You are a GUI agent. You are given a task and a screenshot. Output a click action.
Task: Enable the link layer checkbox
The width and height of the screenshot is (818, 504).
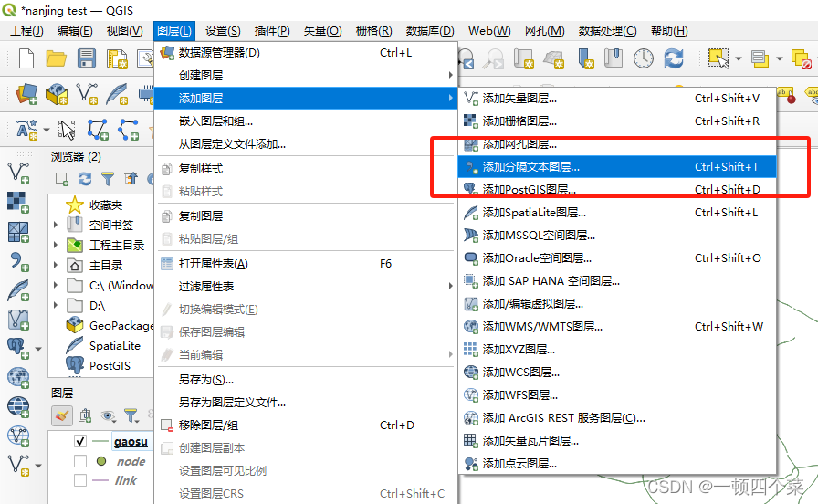[79, 480]
